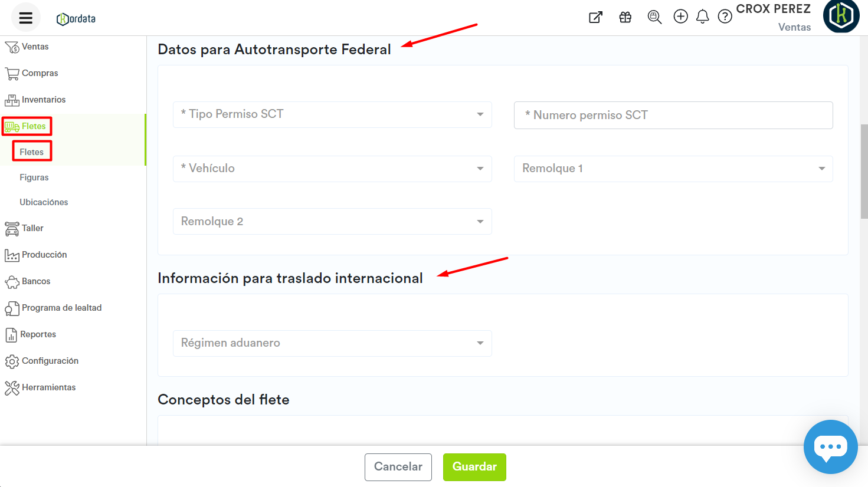The image size is (868, 487).
Task: Click the search magnifier icon
Action: click(654, 17)
